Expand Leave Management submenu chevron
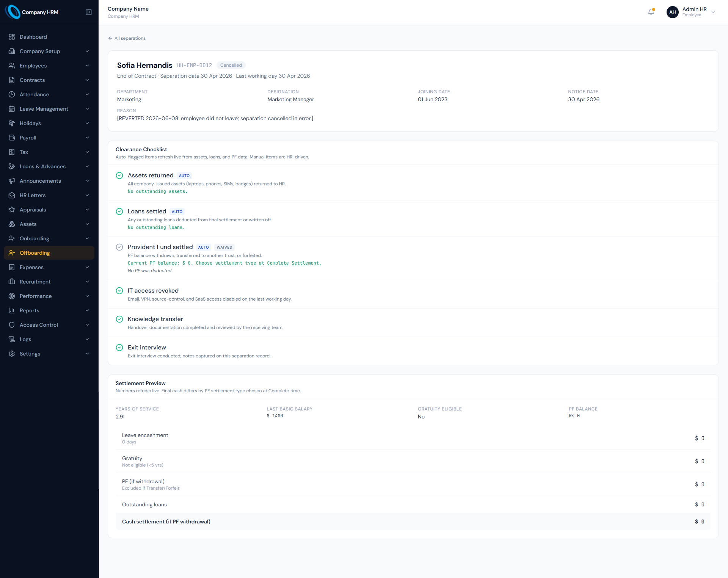Screen dimensions: 728x578 point(87,109)
